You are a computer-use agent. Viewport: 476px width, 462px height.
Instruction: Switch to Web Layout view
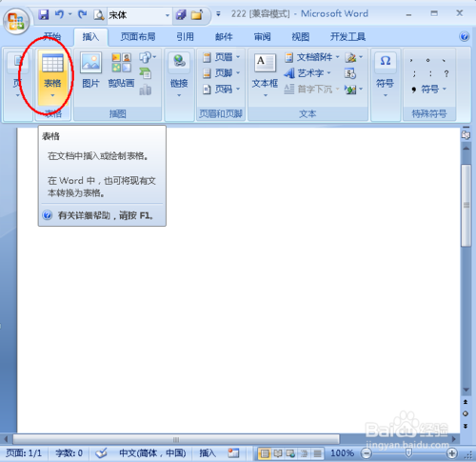pyautogui.click(x=290, y=453)
